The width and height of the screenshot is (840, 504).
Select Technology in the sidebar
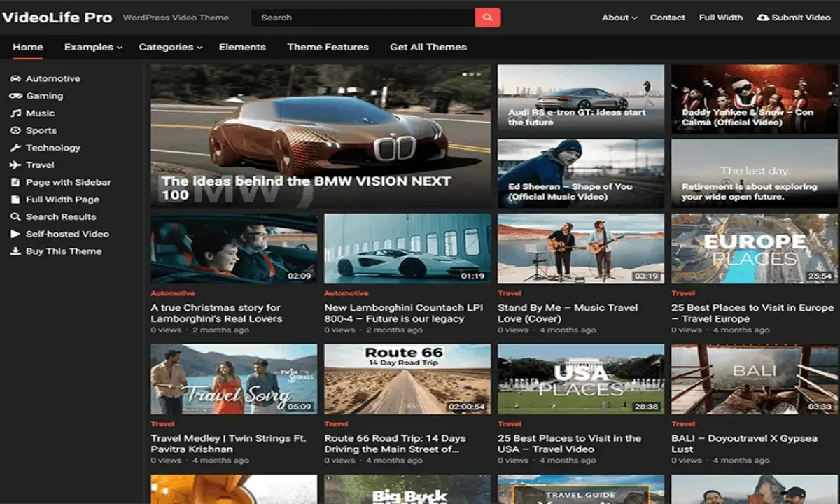53,148
